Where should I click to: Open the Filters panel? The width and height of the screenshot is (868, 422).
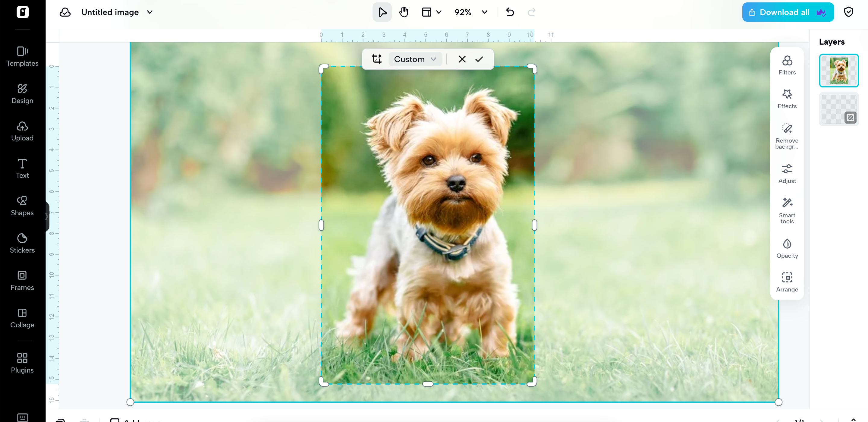pos(787,65)
